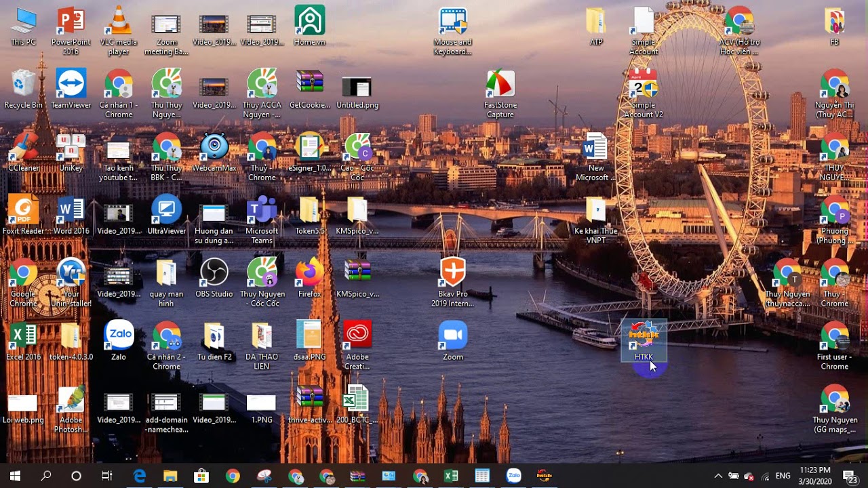Viewport: 868px width, 488px height.
Task: Launch Microsoft Teams from the desktop
Action: [262, 220]
